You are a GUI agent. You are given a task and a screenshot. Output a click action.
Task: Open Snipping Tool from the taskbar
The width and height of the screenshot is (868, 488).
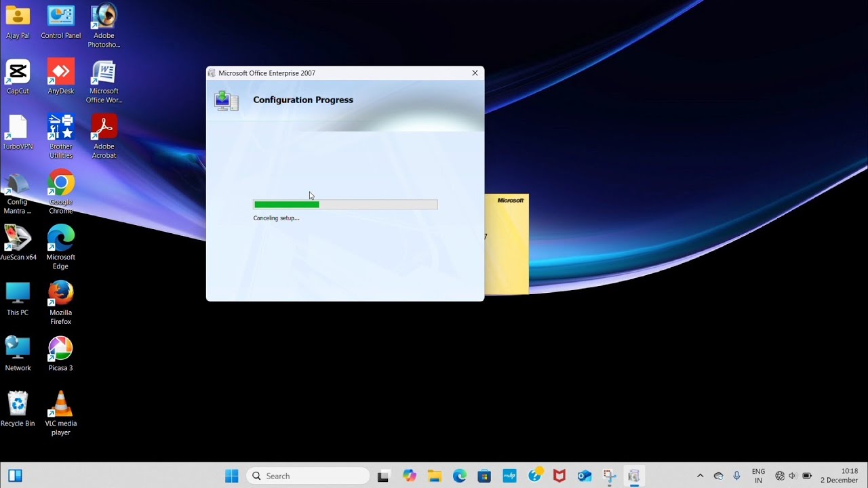(609, 476)
